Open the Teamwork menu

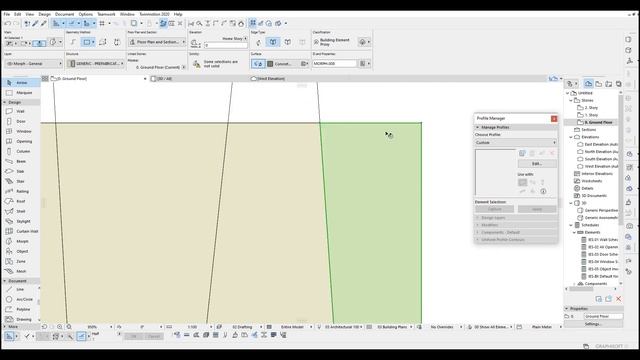click(x=106, y=14)
